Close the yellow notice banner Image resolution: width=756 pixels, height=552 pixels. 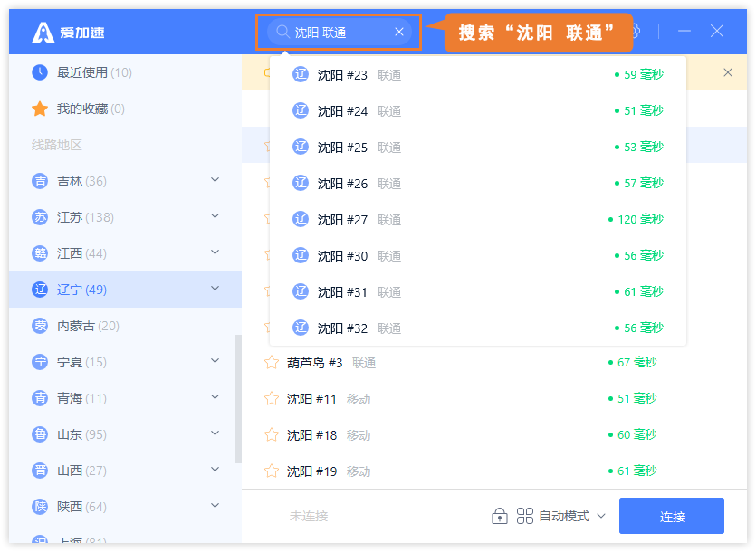[x=728, y=72]
